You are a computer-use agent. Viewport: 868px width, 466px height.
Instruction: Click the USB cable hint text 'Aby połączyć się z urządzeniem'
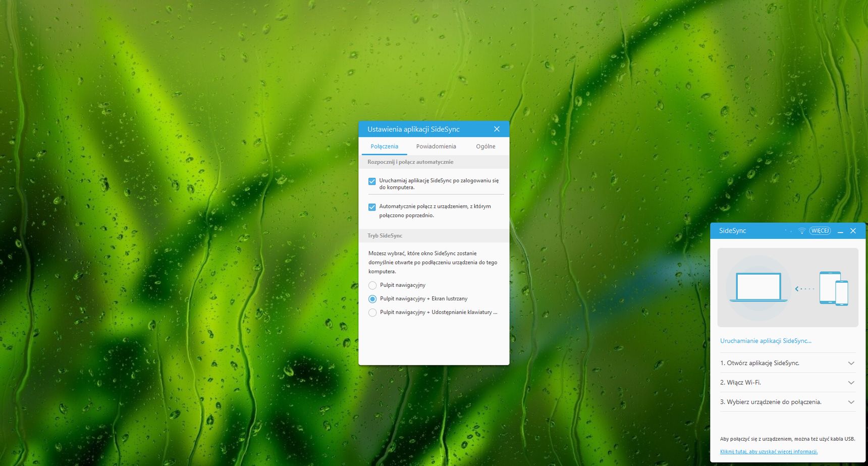tap(788, 439)
